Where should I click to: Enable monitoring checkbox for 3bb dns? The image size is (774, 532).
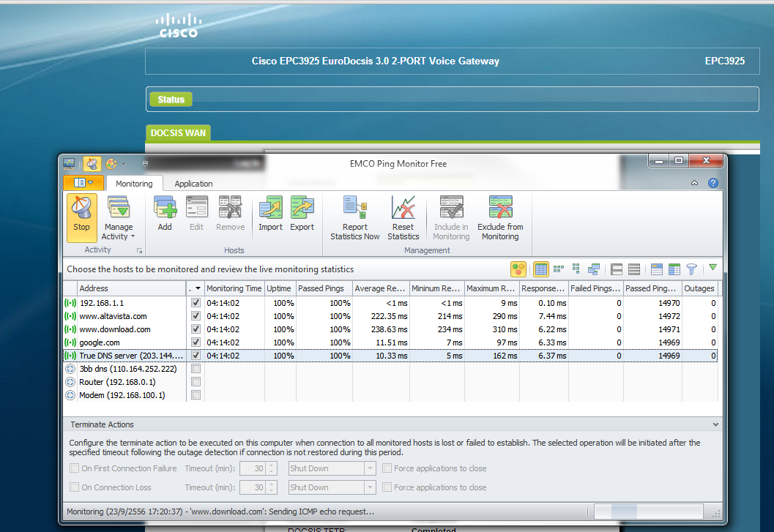[196, 369]
